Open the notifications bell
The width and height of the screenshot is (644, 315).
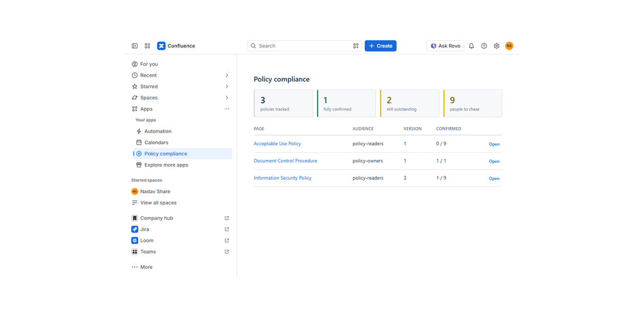[471, 46]
